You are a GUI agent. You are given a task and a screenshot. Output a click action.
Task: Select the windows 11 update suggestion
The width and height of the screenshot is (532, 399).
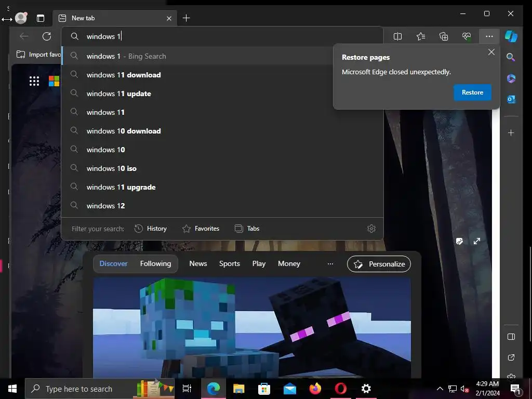click(222, 94)
